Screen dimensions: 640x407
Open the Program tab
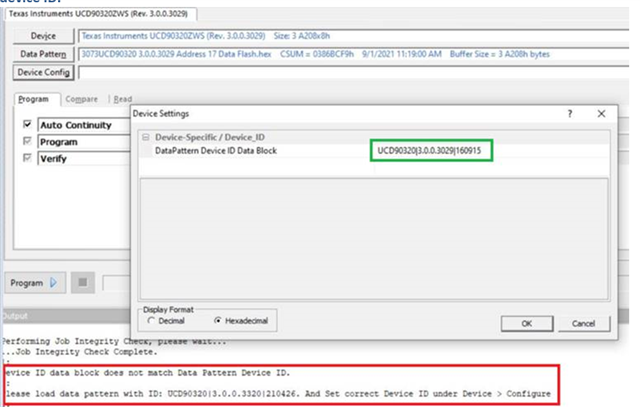(33, 99)
